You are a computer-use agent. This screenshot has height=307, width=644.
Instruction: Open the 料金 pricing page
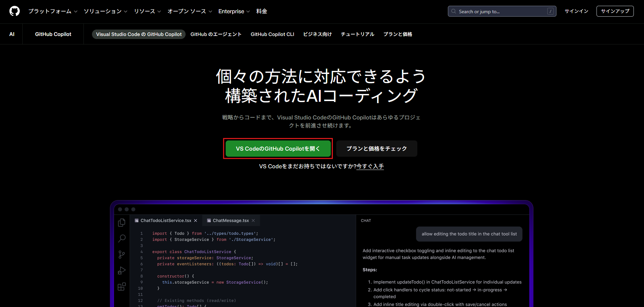(262, 11)
